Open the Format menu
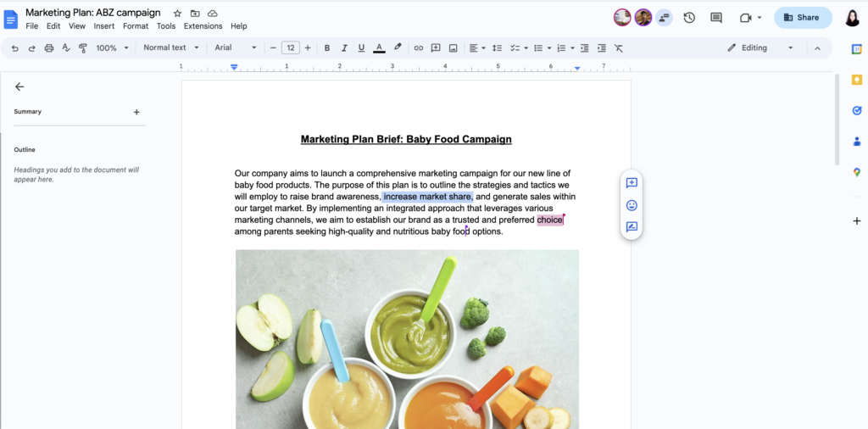This screenshot has height=429, width=868. click(x=136, y=26)
